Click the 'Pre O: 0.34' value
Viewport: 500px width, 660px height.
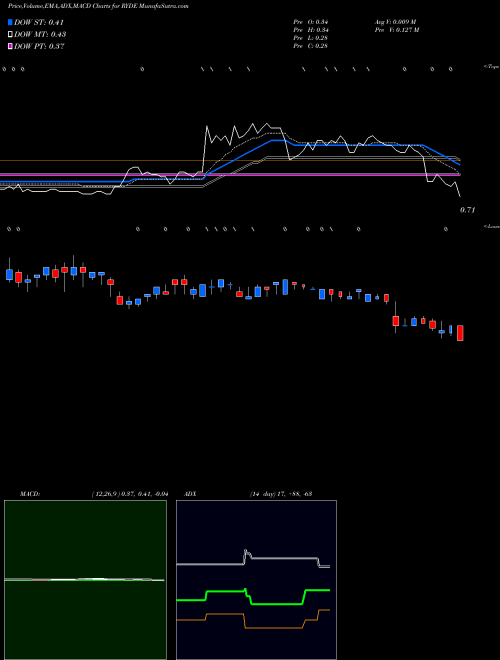(311, 22)
